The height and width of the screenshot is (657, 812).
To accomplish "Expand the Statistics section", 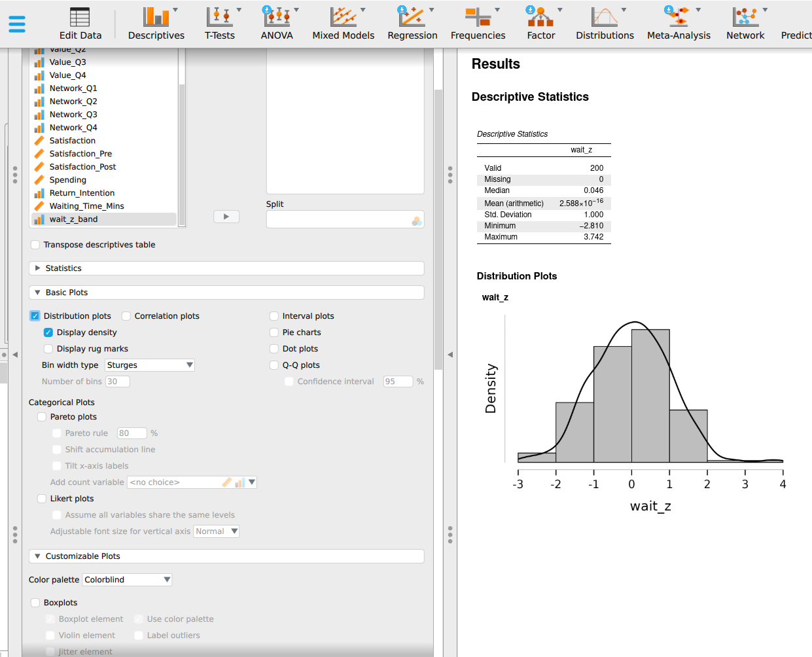I will (226, 268).
